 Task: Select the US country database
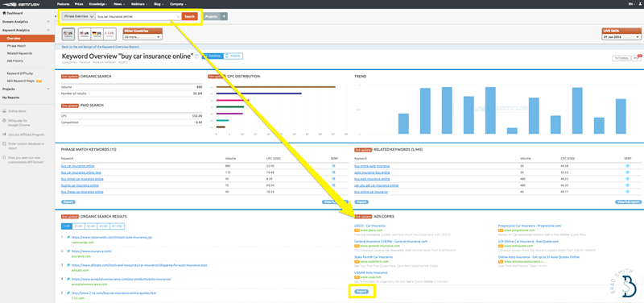tap(68, 34)
